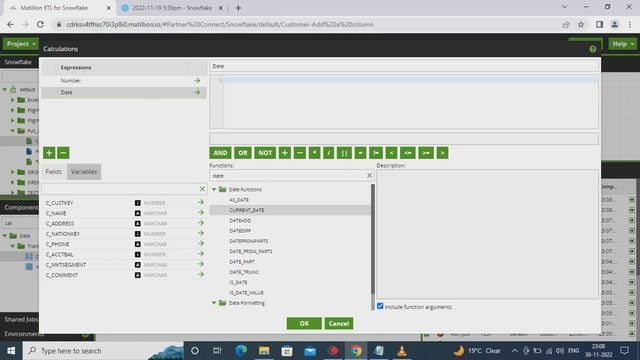Switch to the Variables tab
The height and width of the screenshot is (360, 640).
point(84,171)
